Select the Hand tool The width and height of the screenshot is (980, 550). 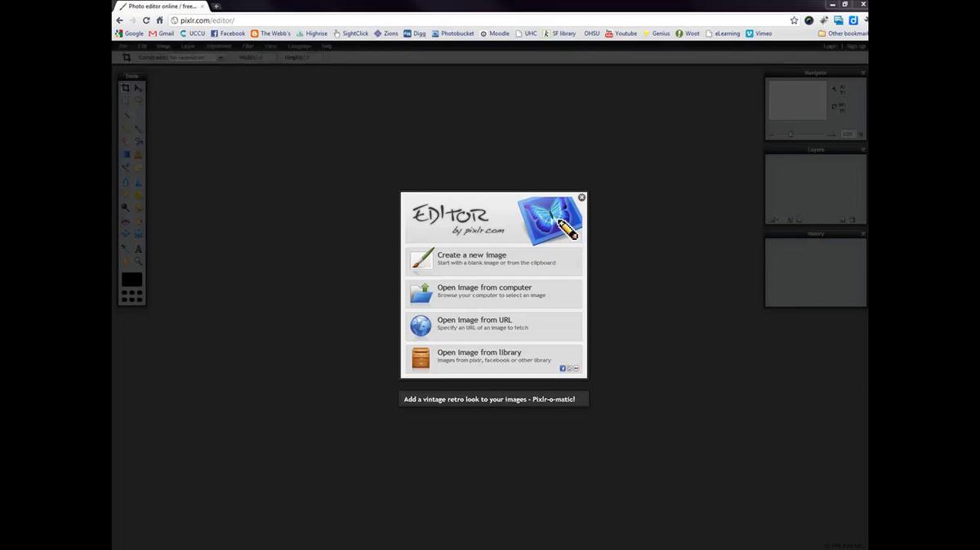[x=126, y=261]
